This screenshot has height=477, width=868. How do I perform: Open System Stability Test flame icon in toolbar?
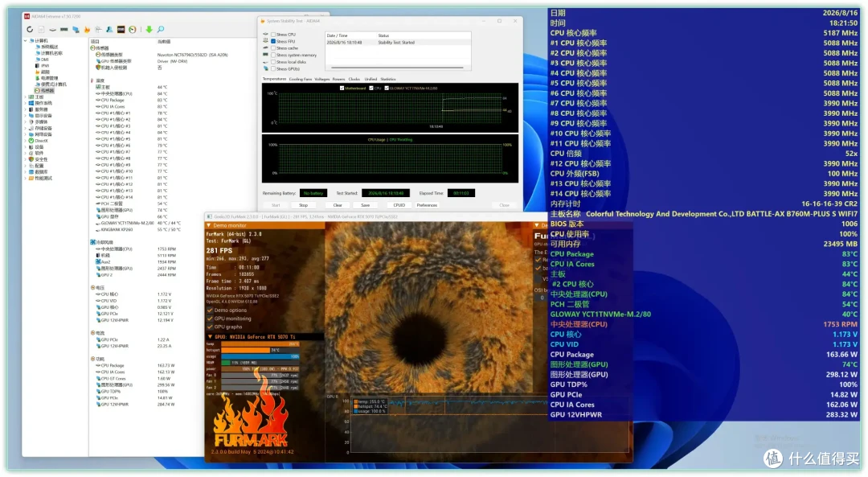(x=87, y=30)
